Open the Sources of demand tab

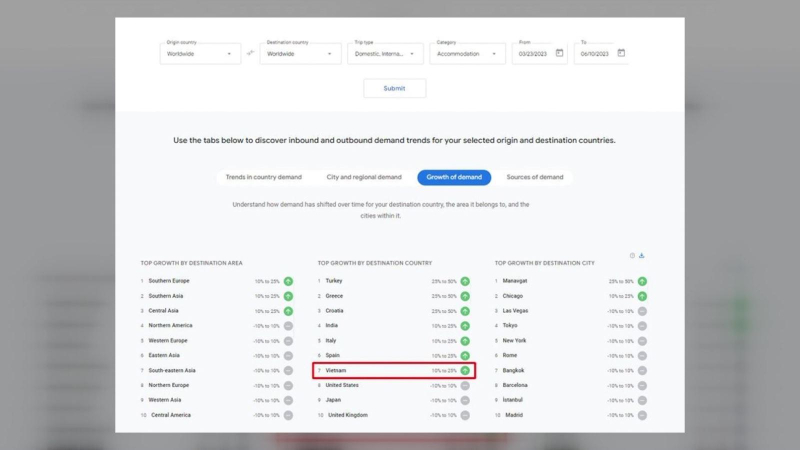(x=535, y=177)
